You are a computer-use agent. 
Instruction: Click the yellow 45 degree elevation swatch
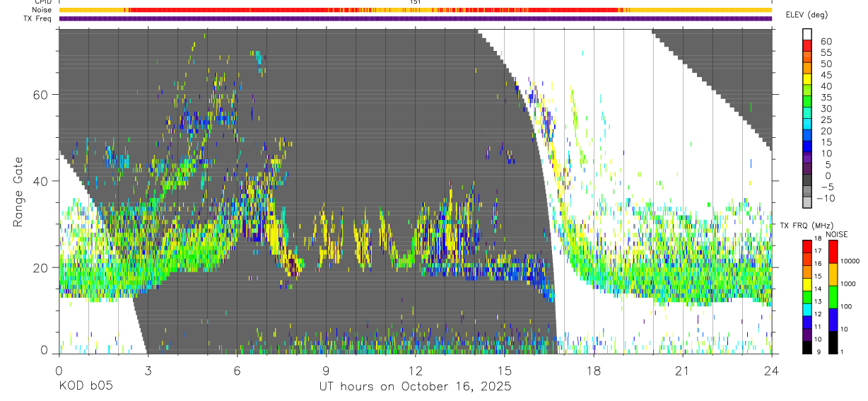click(x=808, y=79)
